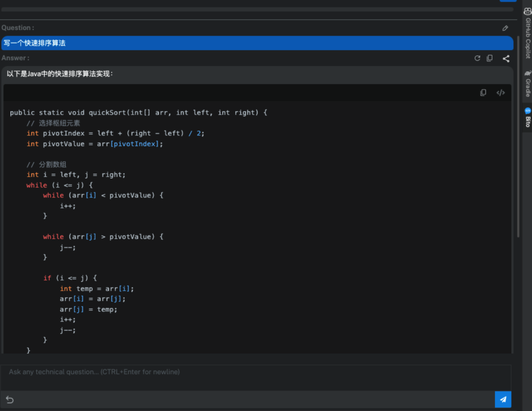This screenshot has width=532, height=411.
Task: Click the edit question pencil icon
Action: coord(505,28)
